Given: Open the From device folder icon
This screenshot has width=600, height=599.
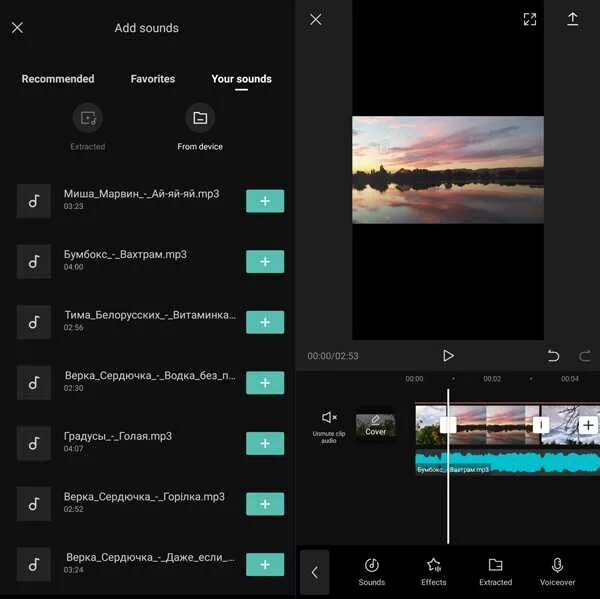Looking at the screenshot, I should [200, 118].
